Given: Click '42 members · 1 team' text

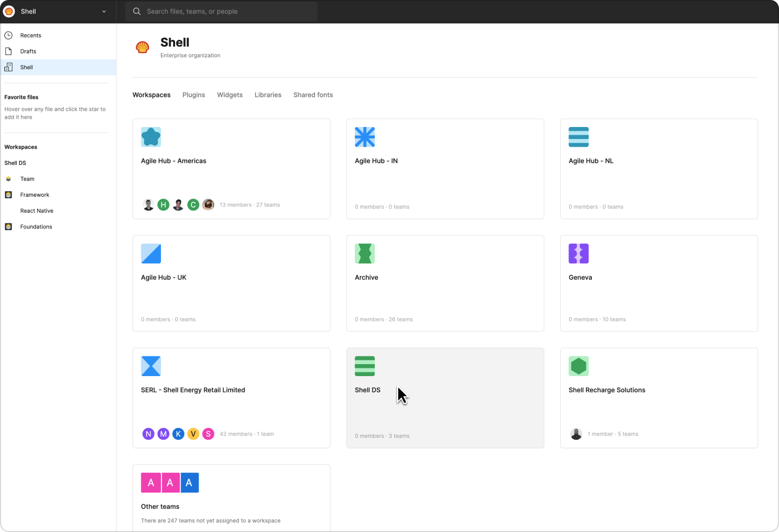Looking at the screenshot, I should [247, 434].
